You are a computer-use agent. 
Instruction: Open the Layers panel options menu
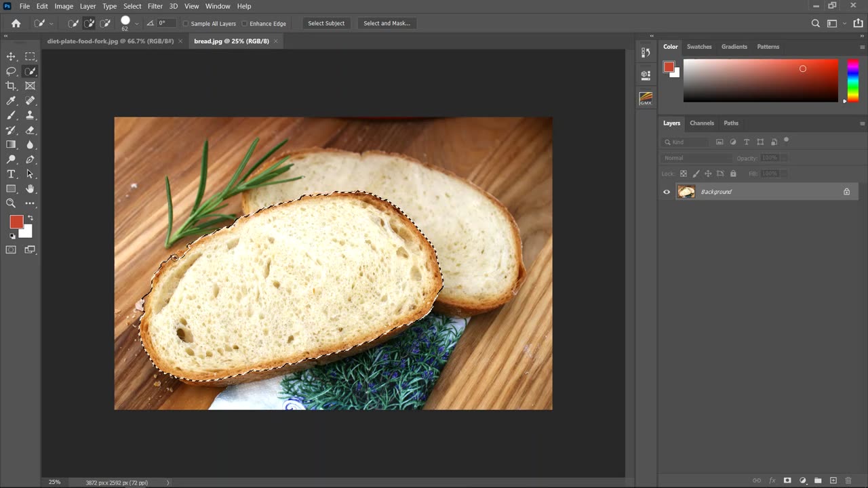tap(862, 123)
